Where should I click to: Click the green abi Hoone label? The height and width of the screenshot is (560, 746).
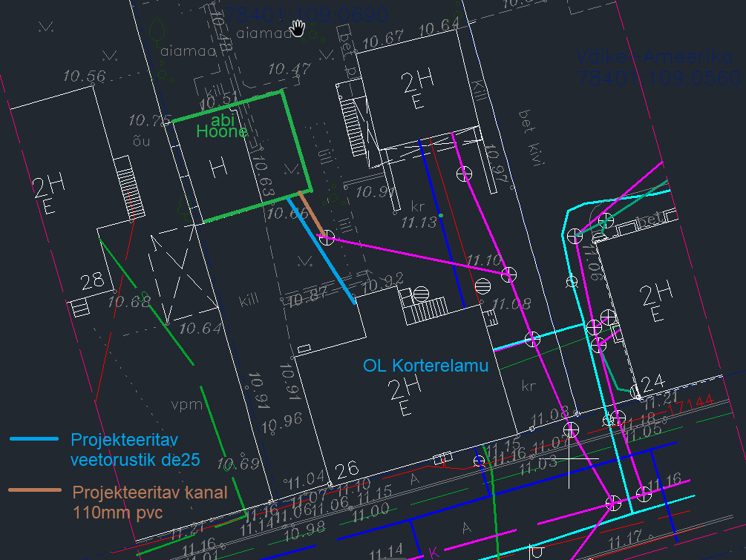[222, 126]
